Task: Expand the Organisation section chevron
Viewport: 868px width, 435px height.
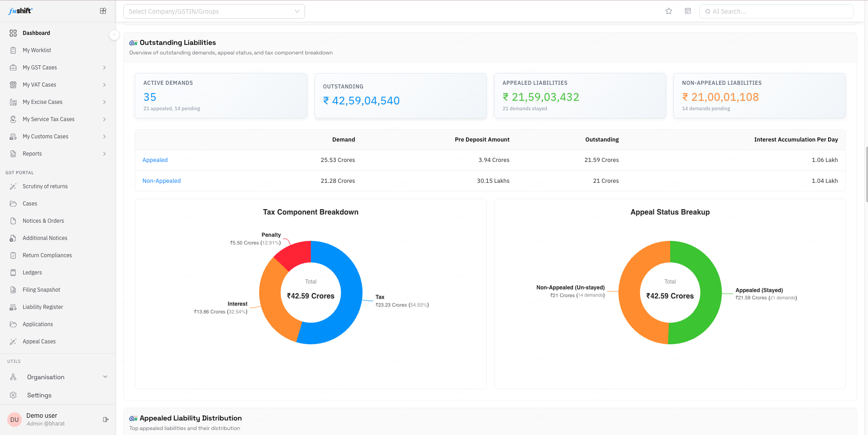Action: 105,377
